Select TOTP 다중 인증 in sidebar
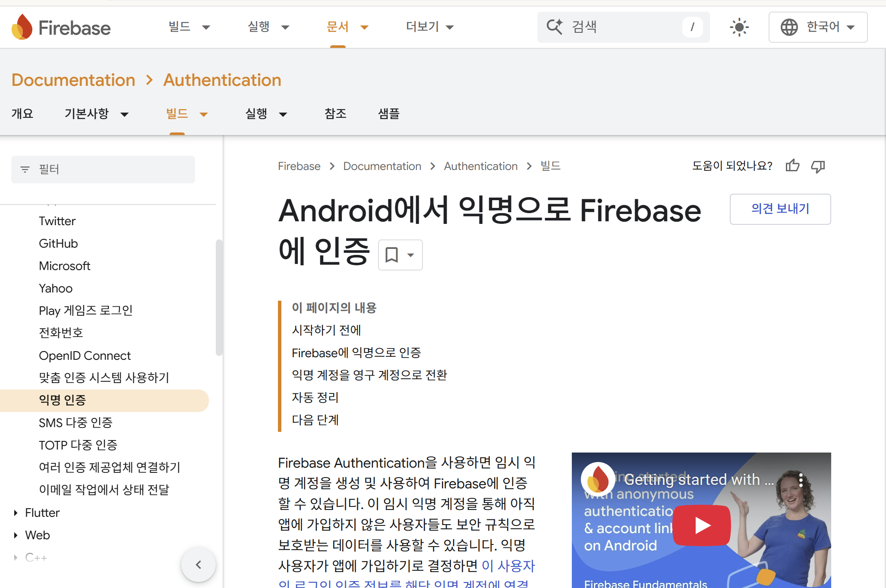This screenshot has height=588, width=886. pyautogui.click(x=78, y=445)
